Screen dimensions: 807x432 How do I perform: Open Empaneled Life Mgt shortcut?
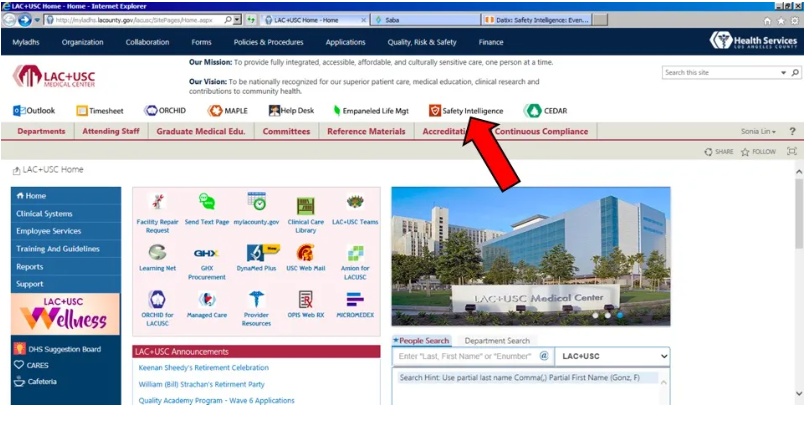pyautogui.click(x=371, y=111)
